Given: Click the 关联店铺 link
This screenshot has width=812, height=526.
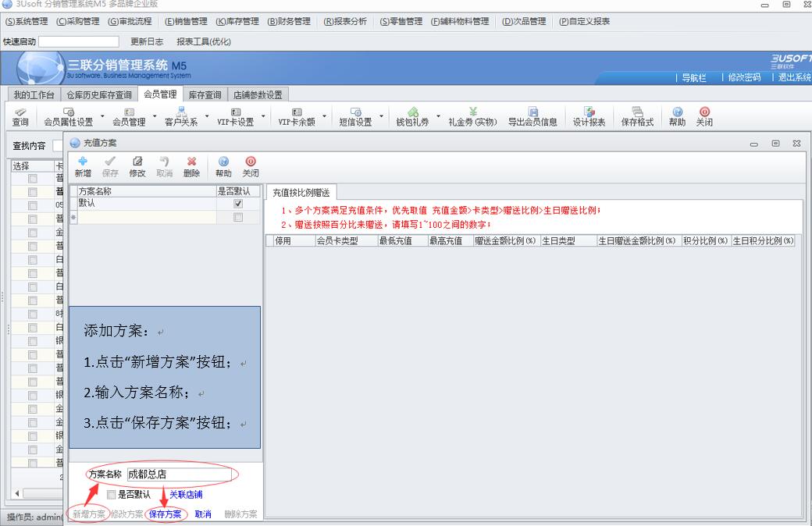Looking at the screenshot, I should tap(186, 494).
